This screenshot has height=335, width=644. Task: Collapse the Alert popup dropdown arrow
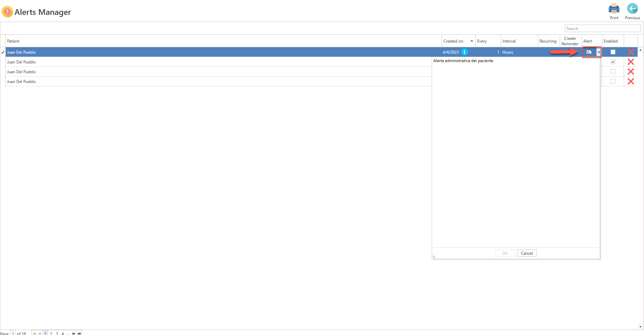click(599, 52)
